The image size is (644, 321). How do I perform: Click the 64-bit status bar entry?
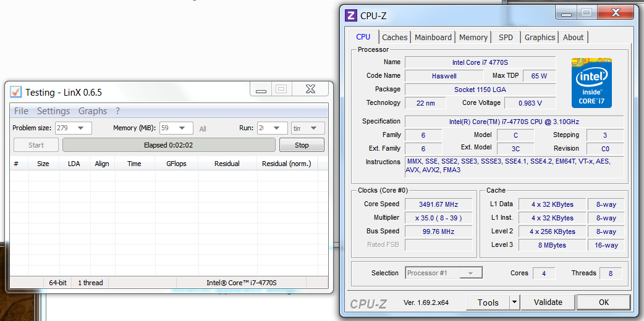58,282
